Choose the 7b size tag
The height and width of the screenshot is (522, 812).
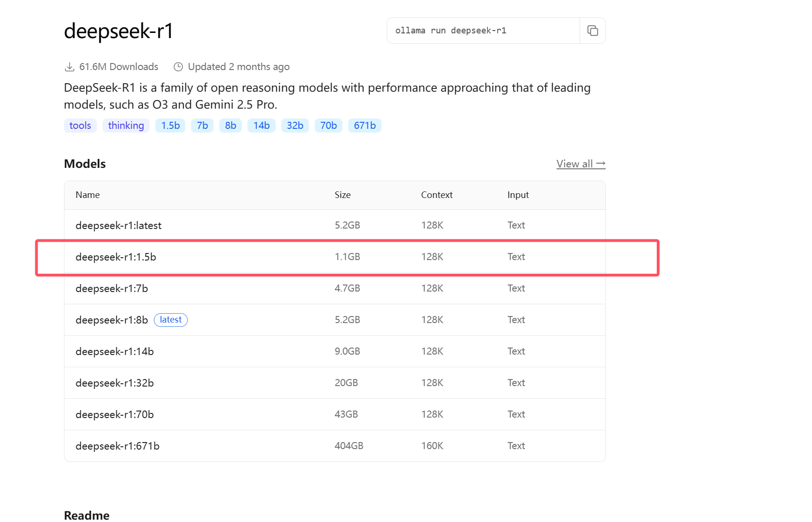coord(202,126)
